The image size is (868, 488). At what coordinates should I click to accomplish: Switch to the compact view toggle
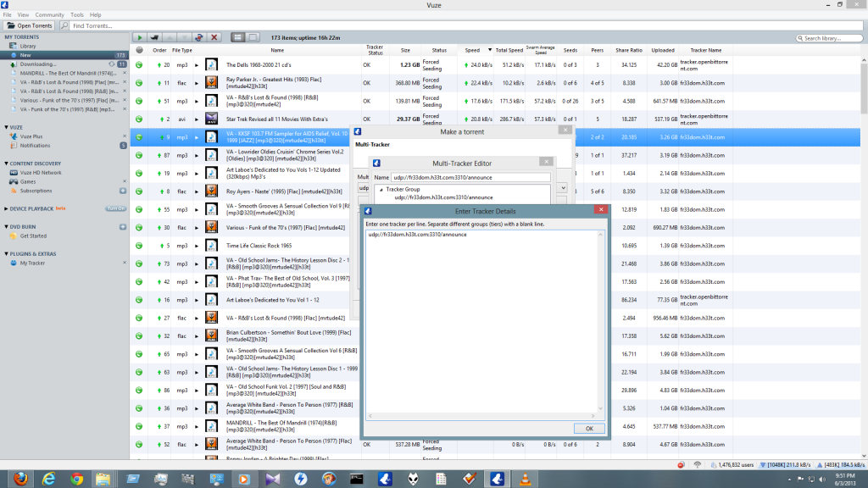point(253,37)
